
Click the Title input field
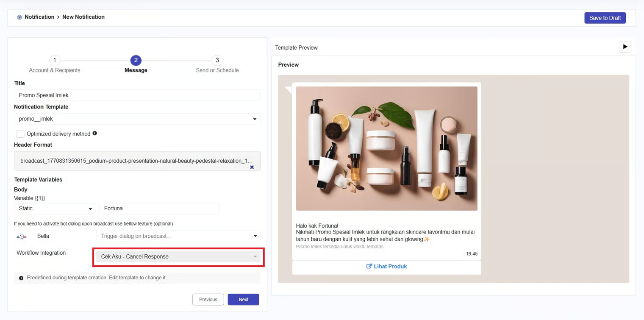137,95
